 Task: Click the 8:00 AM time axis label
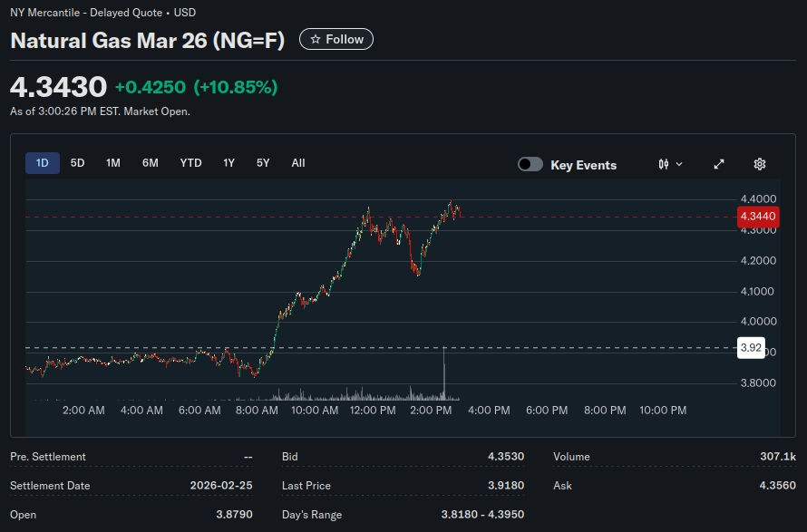click(257, 411)
